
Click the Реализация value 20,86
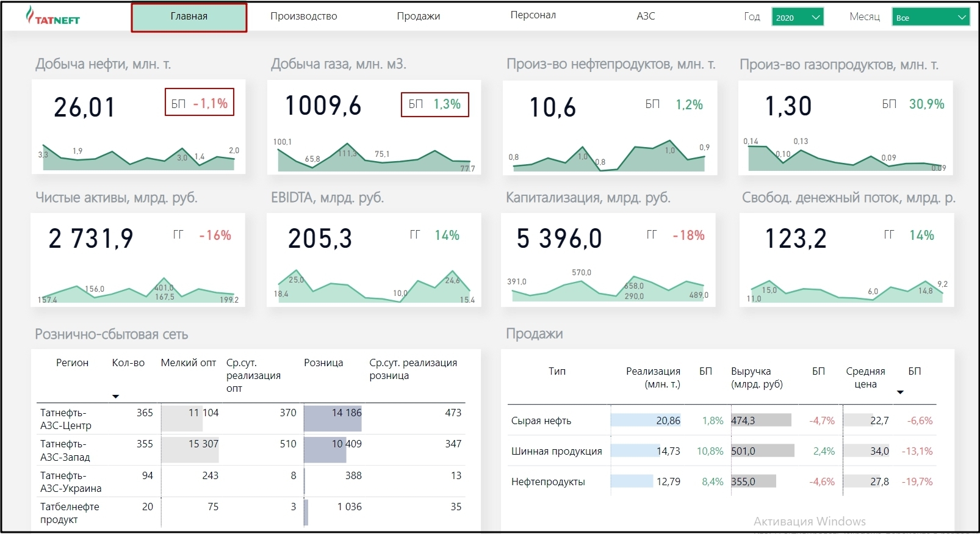[x=668, y=420]
